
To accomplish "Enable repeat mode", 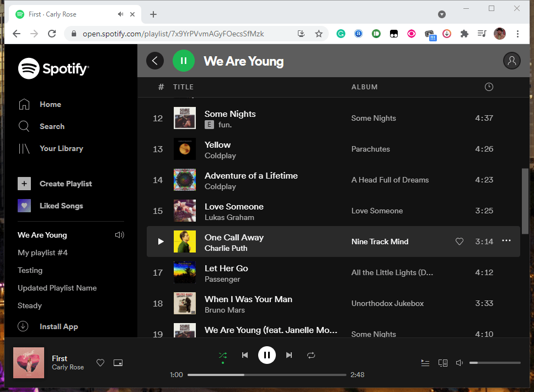I will click(311, 355).
